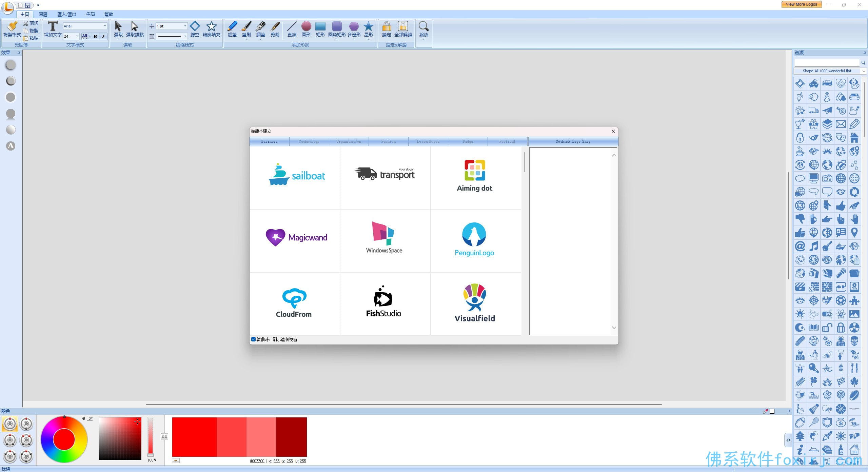
Task: Click the resources search input field
Action: point(827,63)
